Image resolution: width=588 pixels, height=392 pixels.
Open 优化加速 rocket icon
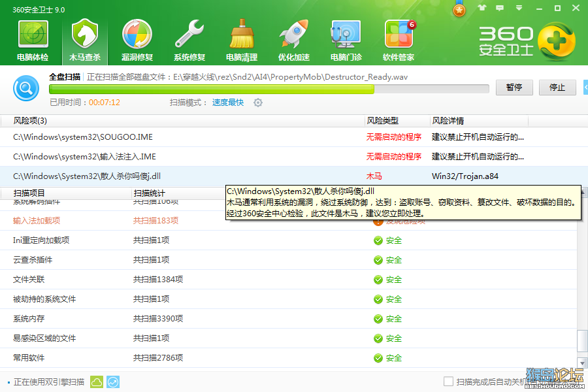(x=293, y=35)
